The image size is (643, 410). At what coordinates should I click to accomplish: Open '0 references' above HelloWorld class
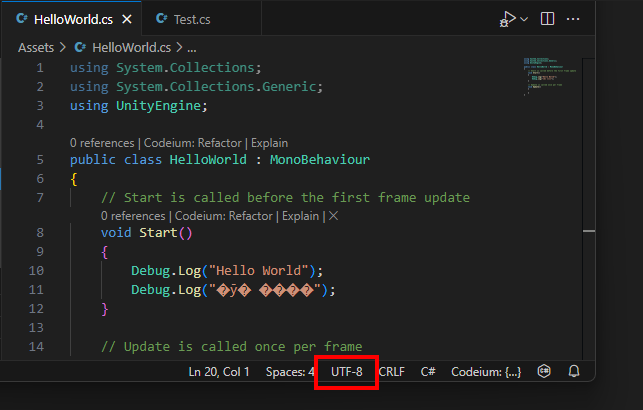click(102, 143)
